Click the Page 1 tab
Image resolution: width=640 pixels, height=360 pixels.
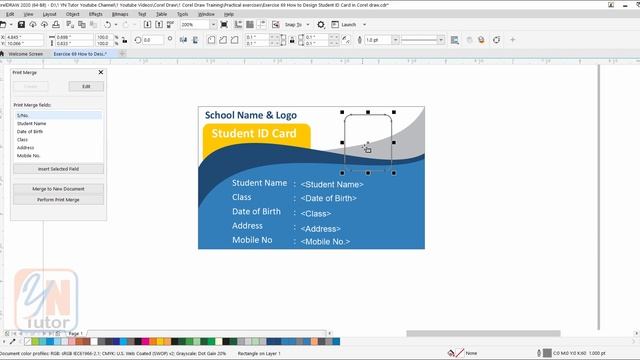pyautogui.click(x=76, y=333)
